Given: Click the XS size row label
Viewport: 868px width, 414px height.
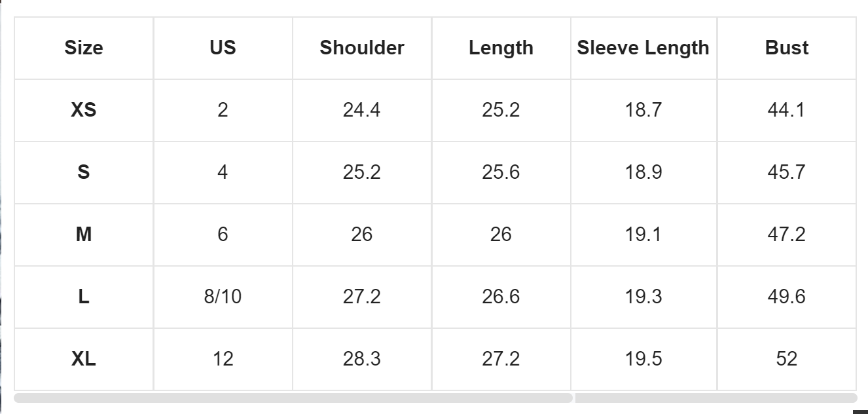Looking at the screenshot, I should (x=84, y=110).
